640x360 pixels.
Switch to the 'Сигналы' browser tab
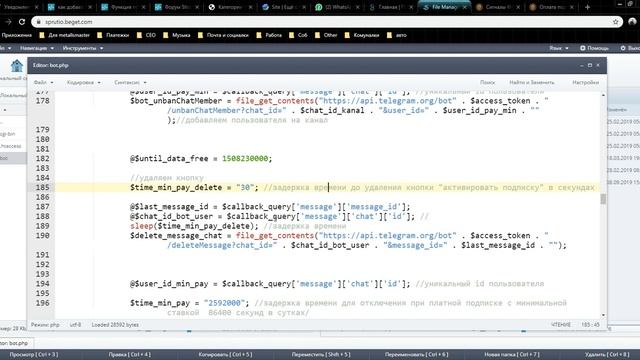[x=497, y=7]
